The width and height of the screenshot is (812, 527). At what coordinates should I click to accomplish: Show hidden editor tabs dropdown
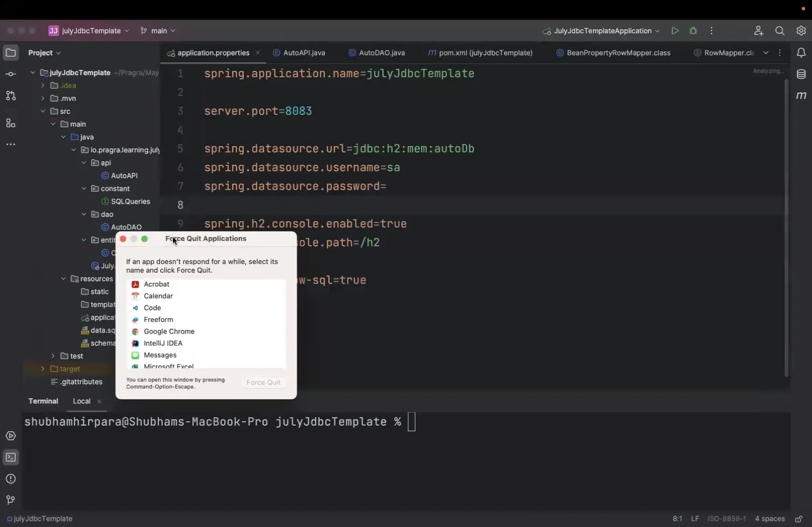coord(766,53)
